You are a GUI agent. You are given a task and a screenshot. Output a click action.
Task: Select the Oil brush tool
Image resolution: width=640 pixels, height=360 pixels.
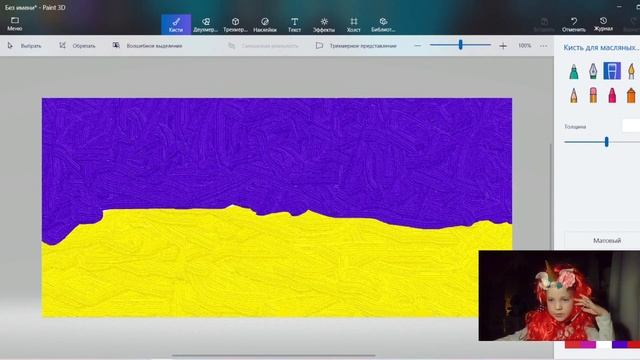[612, 71]
